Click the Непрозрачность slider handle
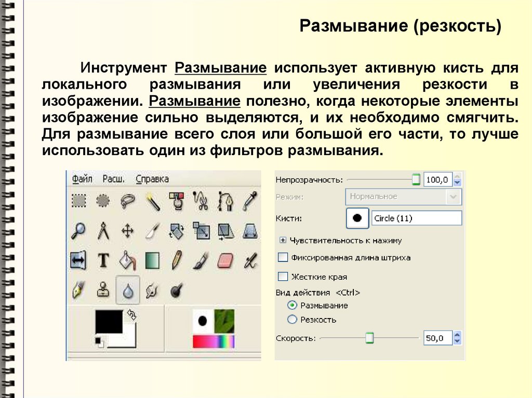Screen dimensions: 532x398 coord(416,179)
